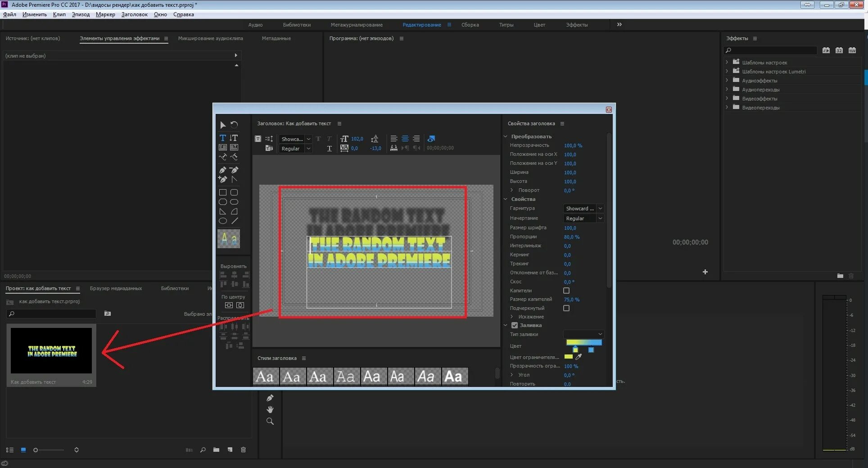This screenshot has width=868, height=468.
Task: Switch to the Эффекты workspace tab
Action: point(577,25)
